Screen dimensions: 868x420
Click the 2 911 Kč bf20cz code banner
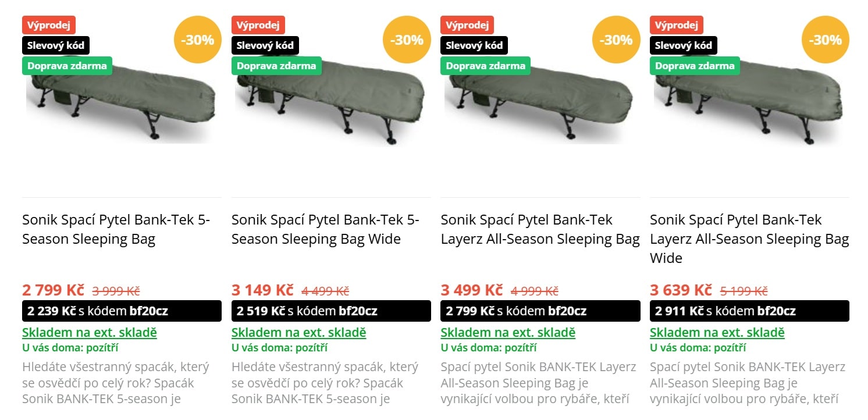[749, 311]
